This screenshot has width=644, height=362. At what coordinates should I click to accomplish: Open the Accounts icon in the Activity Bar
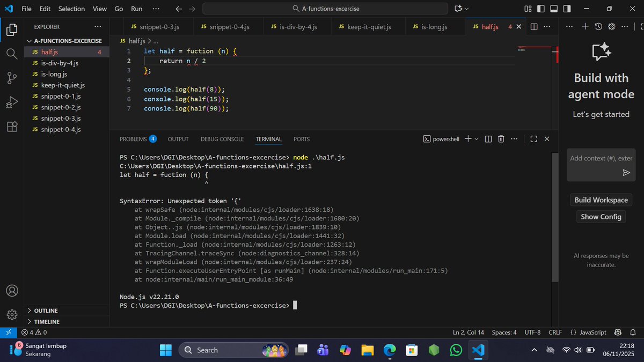12,290
